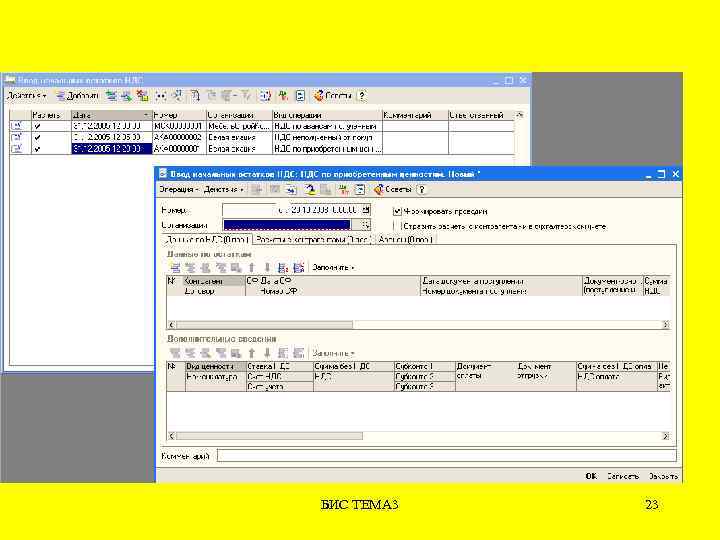Select row with number МСК00000001

tap(261, 126)
